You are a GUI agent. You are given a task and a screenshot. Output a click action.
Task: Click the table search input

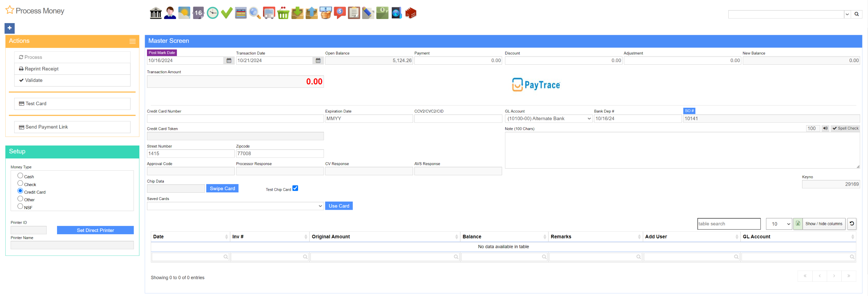(x=729, y=224)
